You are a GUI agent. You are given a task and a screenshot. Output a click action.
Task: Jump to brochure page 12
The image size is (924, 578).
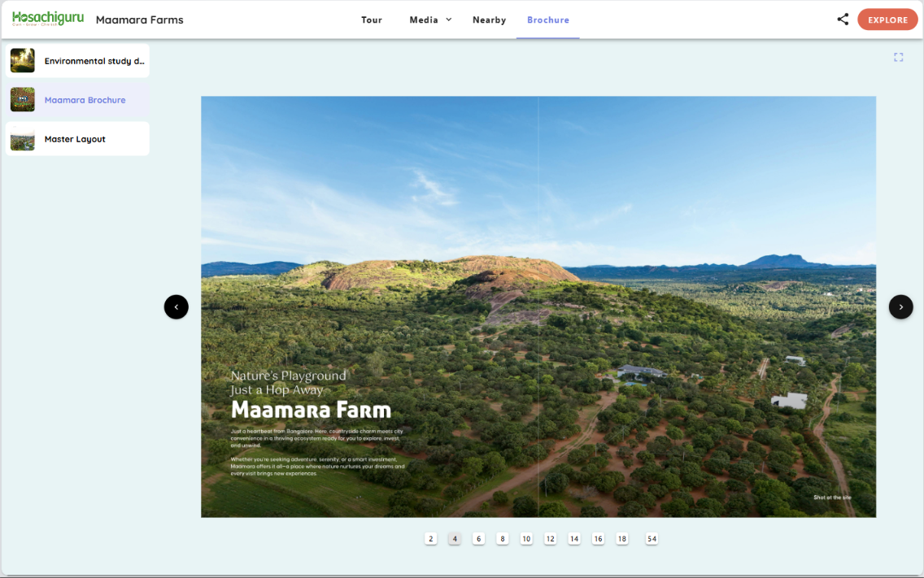tap(550, 538)
